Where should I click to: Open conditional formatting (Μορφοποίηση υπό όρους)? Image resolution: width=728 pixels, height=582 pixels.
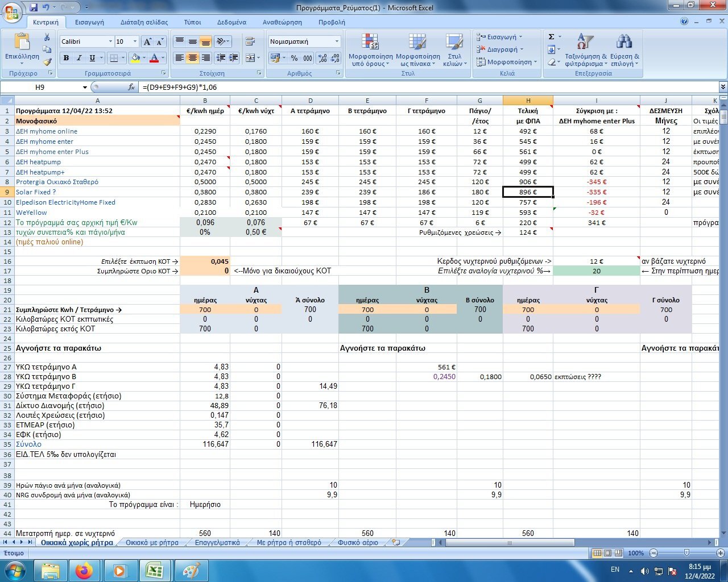click(371, 50)
